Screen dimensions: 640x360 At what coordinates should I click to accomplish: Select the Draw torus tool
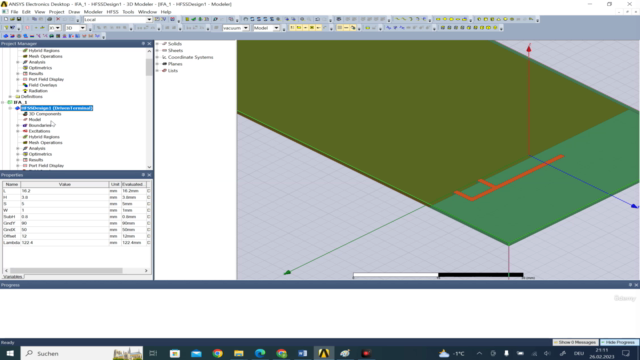(x=512, y=19)
